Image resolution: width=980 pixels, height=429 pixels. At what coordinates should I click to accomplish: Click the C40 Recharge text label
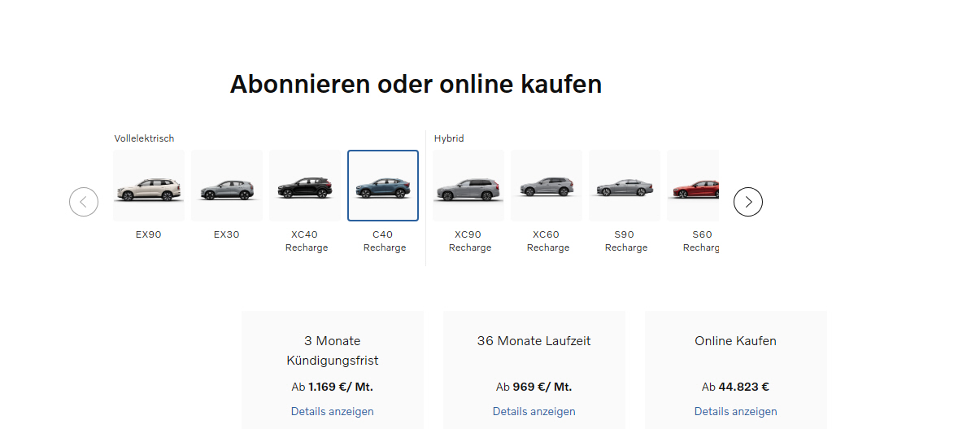coord(384,241)
